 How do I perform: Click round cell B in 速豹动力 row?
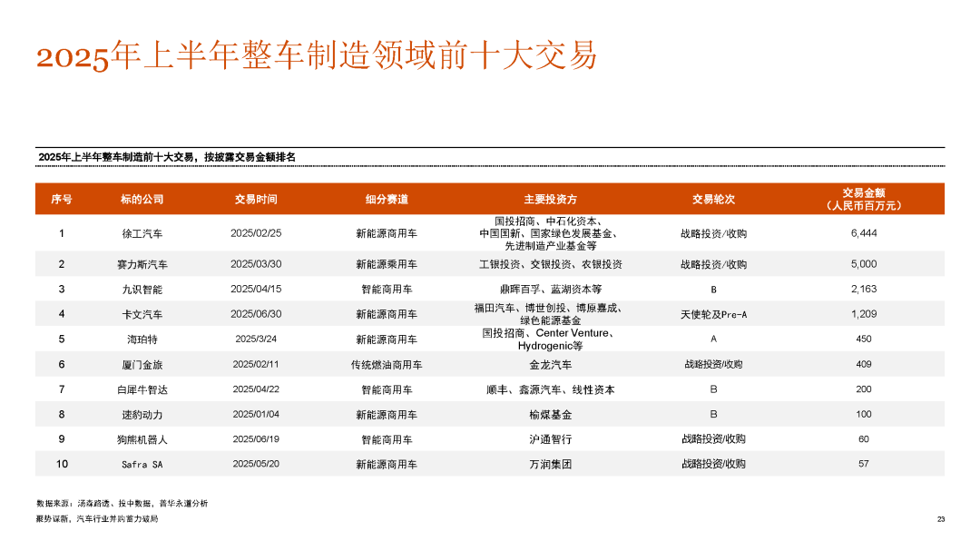(713, 414)
